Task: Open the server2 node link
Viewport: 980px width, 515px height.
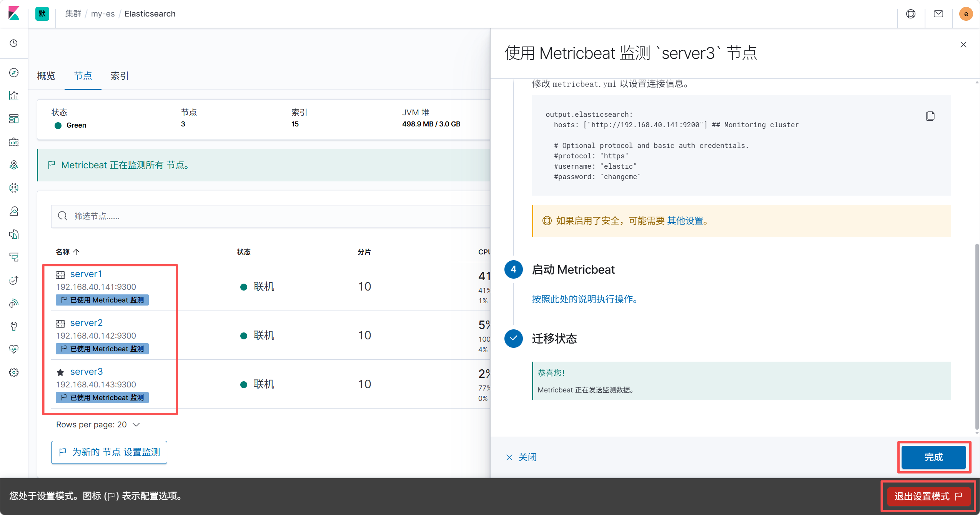Action: click(87, 323)
